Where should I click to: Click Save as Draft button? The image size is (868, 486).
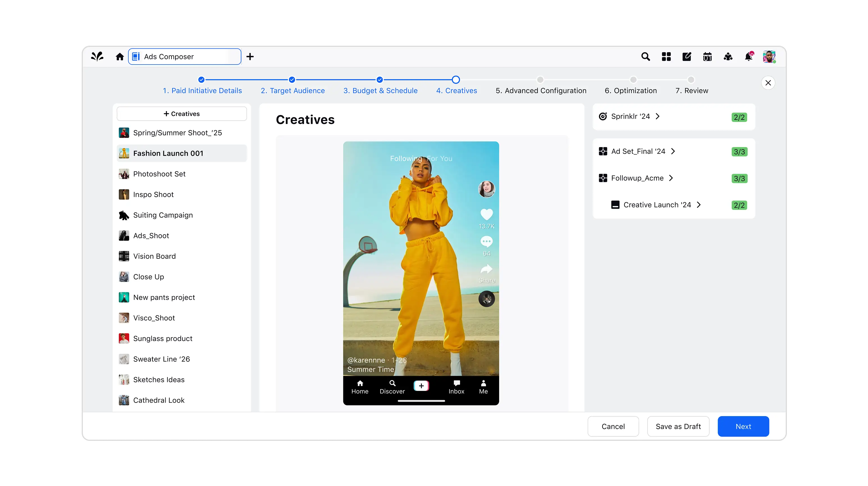678,427
